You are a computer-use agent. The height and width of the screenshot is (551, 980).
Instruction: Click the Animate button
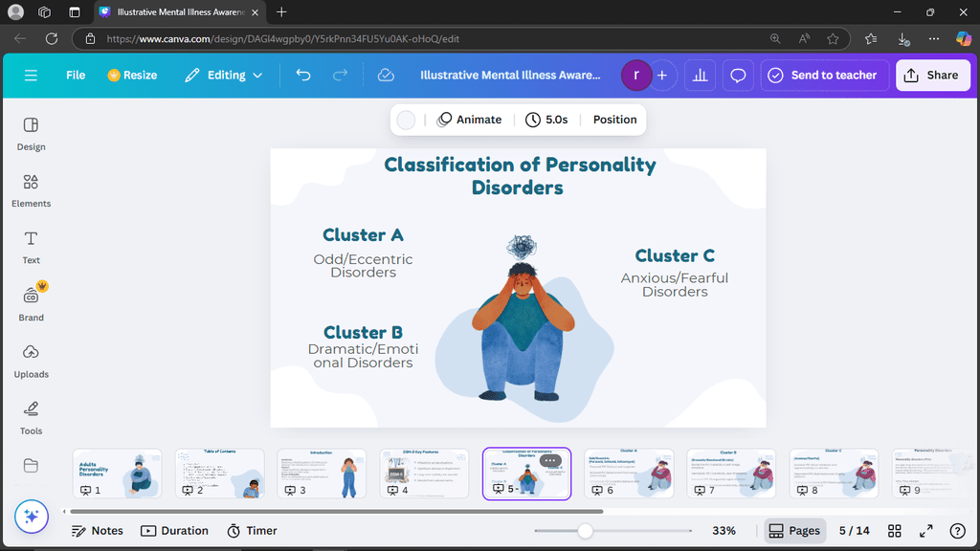(x=469, y=120)
